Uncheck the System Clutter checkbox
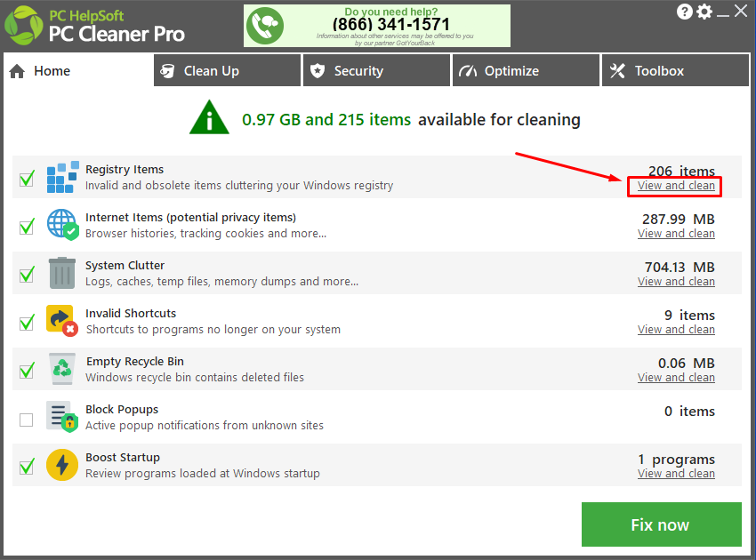756x560 pixels. click(27, 275)
